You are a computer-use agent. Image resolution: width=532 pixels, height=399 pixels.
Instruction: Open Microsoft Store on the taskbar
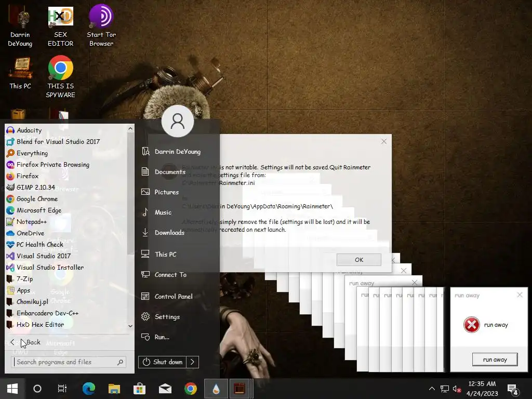tap(139, 389)
